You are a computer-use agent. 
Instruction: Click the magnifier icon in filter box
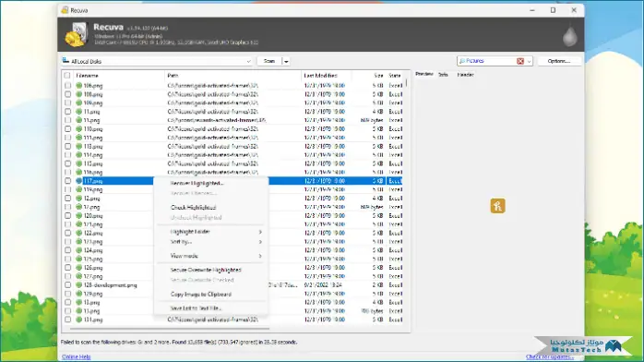pos(462,61)
